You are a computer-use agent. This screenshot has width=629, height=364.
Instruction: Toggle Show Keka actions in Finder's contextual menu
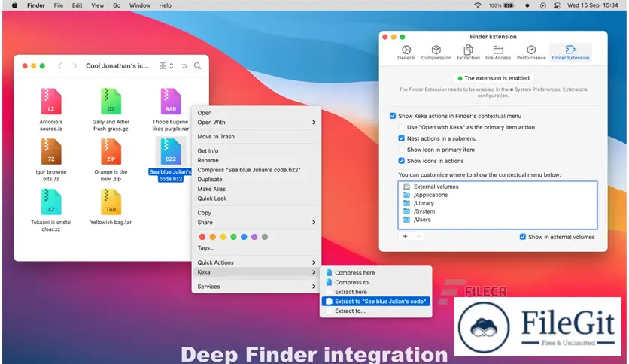click(x=393, y=116)
